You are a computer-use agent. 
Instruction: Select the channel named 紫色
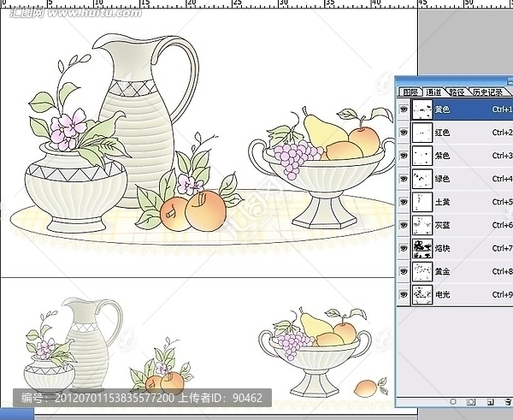click(442, 156)
